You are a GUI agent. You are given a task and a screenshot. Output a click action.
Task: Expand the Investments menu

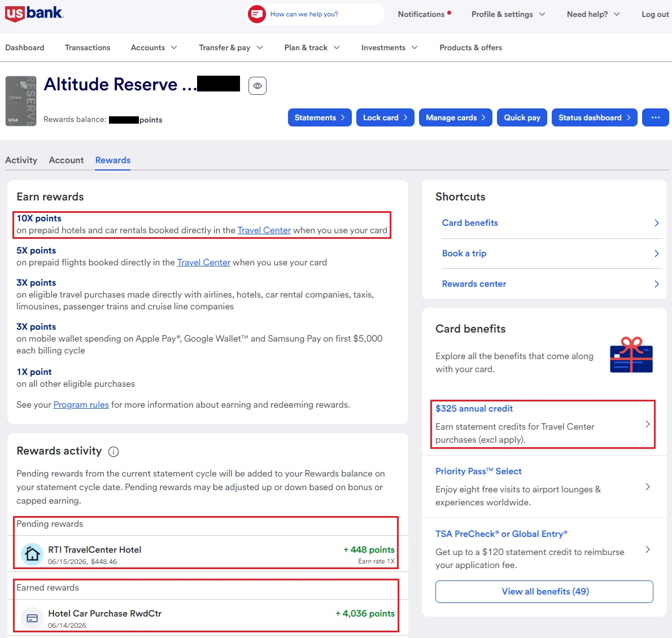[x=389, y=47]
